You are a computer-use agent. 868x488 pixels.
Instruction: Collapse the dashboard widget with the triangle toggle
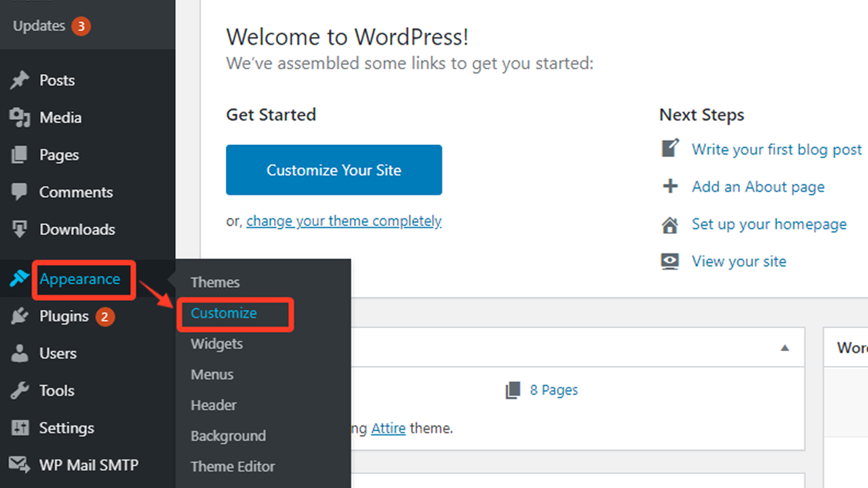click(785, 348)
